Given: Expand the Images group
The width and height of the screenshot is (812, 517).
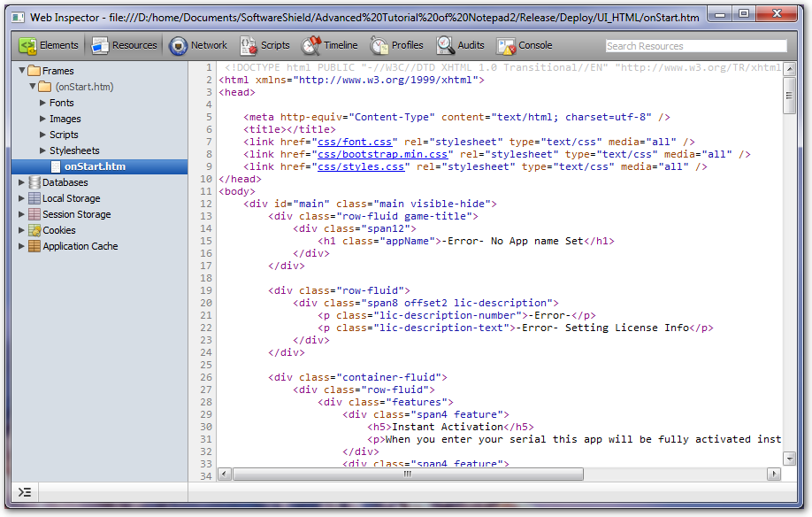Looking at the screenshot, I should [x=43, y=119].
